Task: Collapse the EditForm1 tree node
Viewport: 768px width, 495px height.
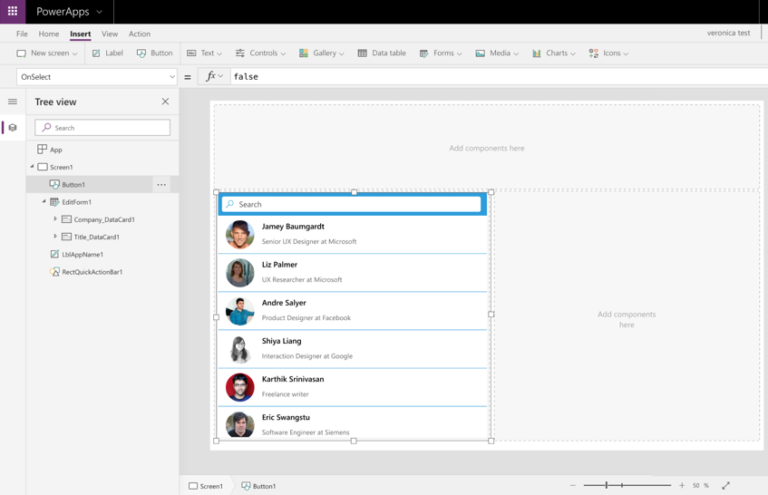Action: coord(44,201)
